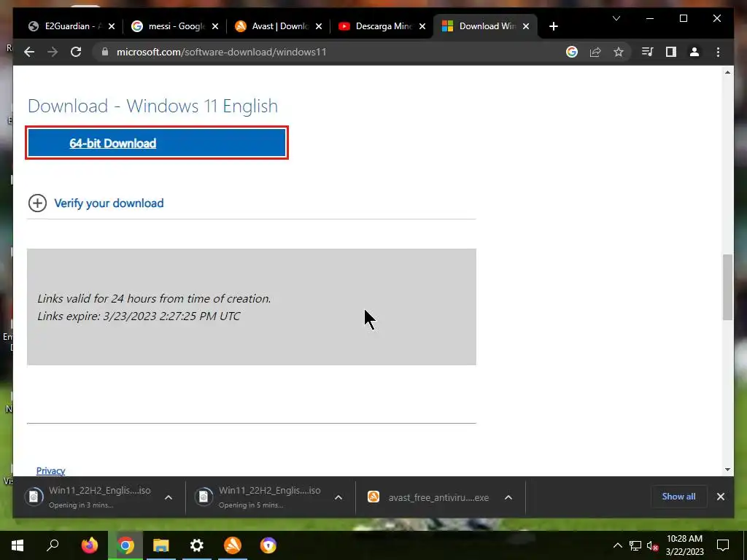The image size is (747, 560).
Task: Open Chrome side panel
Action: tap(671, 52)
